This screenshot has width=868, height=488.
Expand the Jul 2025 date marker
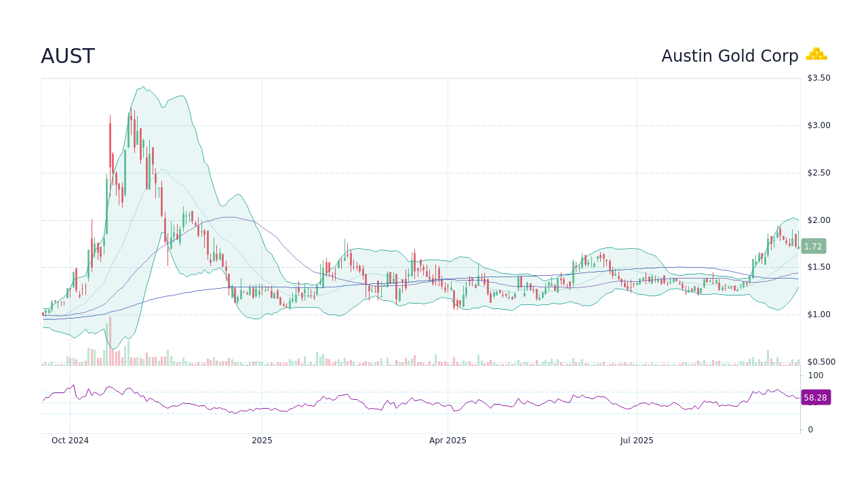[637, 440]
